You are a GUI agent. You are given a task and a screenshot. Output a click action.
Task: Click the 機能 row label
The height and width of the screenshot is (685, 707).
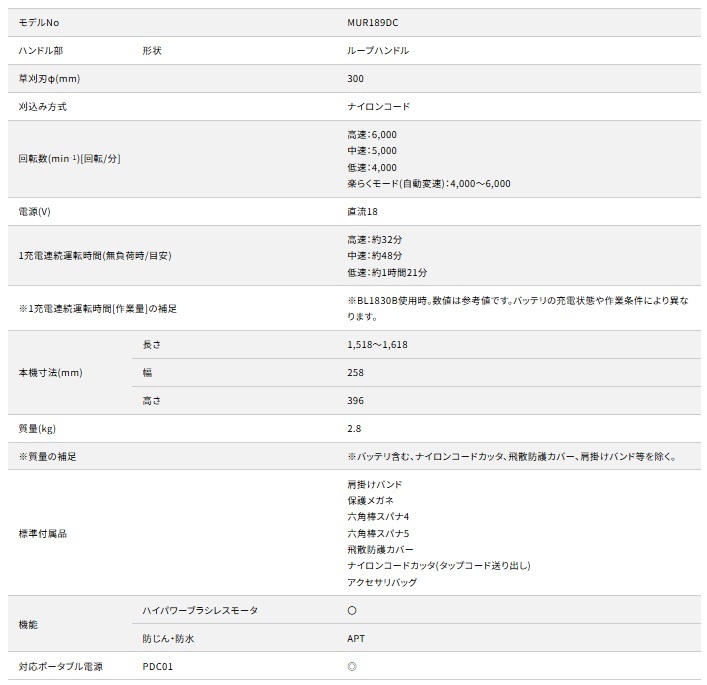28,625
